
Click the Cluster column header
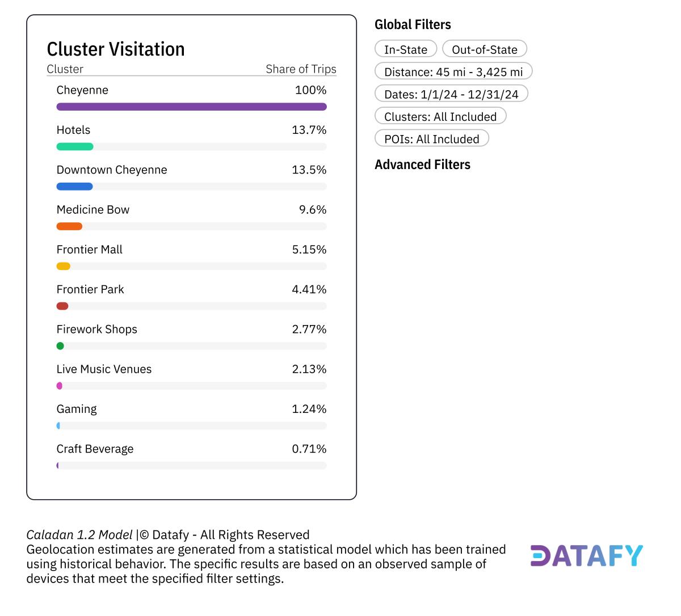(x=65, y=69)
